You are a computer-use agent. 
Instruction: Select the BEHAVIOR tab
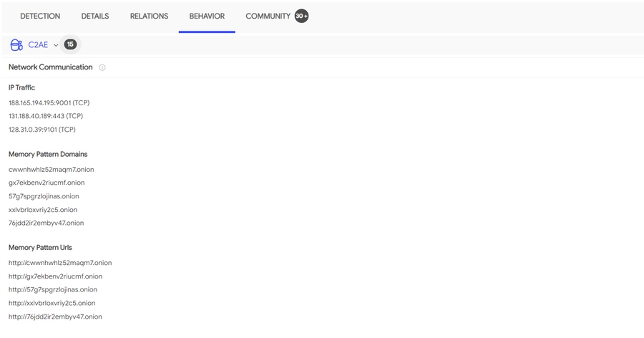click(207, 16)
